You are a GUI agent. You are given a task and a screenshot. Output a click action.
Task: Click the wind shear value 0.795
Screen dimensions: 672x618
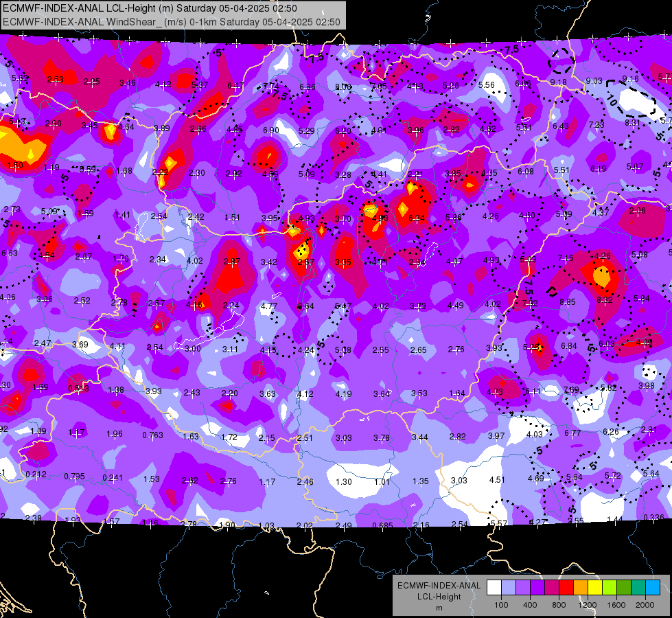tap(74, 476)
